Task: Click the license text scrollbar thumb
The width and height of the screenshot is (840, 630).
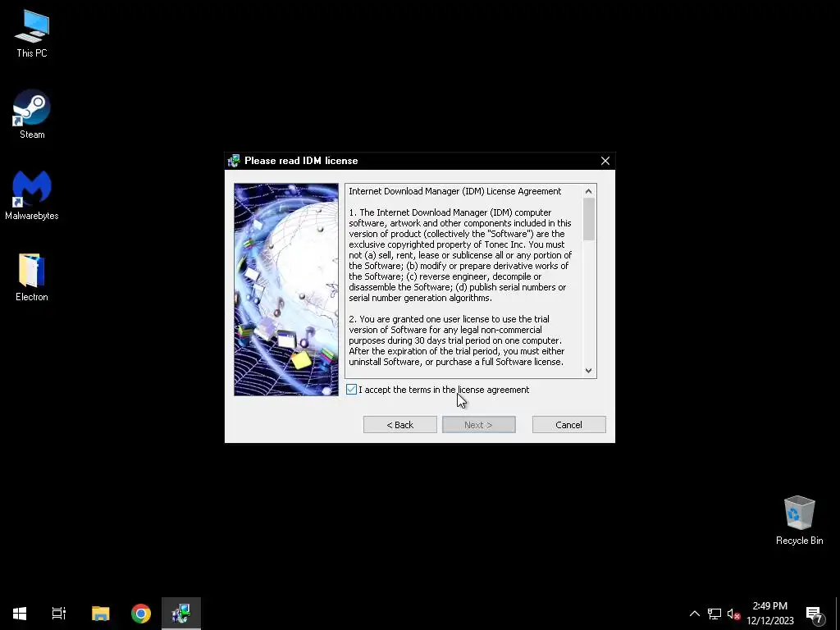Action: coord(589,219)
